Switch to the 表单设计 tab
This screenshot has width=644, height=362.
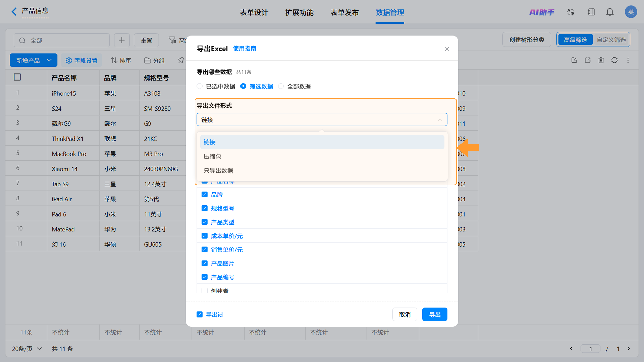[x=254, y=12]
